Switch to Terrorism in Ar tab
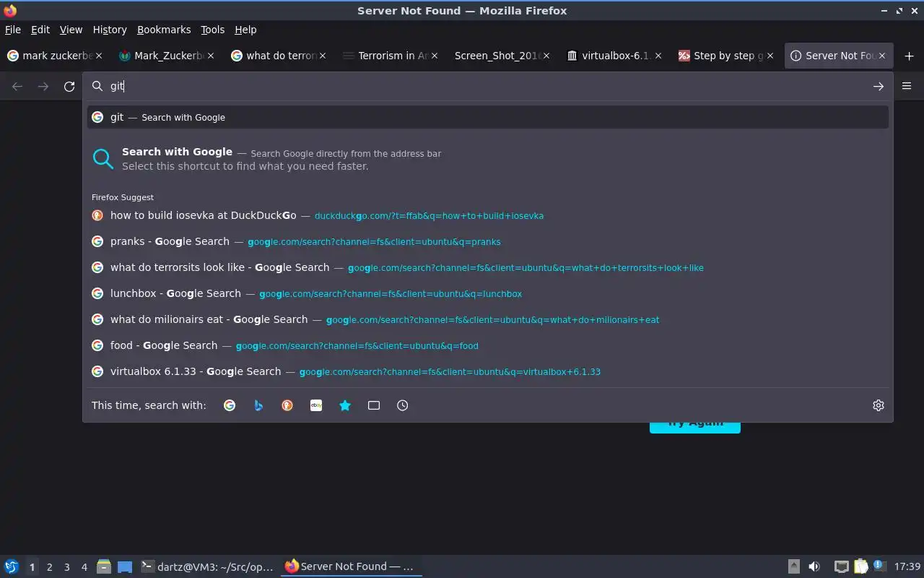 tap(390, 56)
